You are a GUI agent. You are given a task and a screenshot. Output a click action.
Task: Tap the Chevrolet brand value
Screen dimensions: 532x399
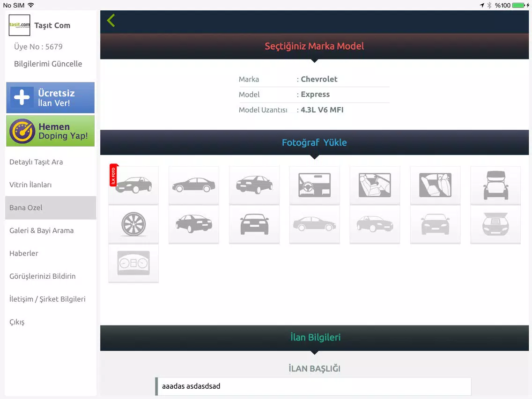(x=319, y=79)
